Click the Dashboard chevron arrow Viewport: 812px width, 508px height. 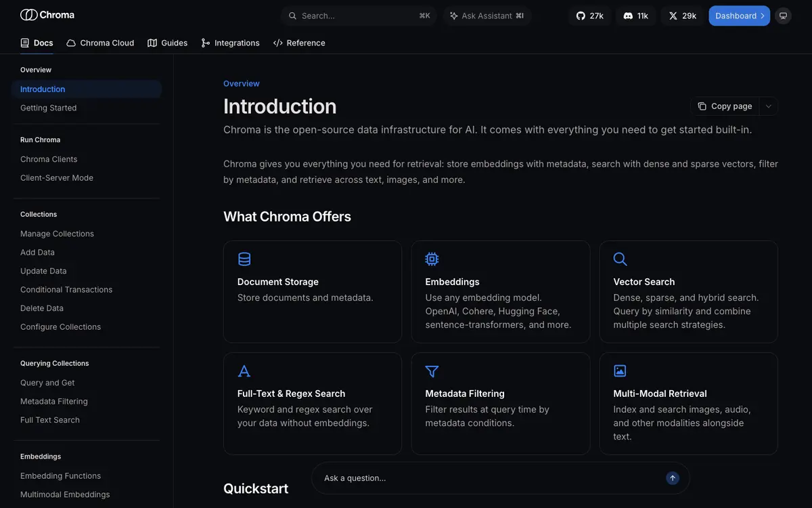tap(763, 16)
